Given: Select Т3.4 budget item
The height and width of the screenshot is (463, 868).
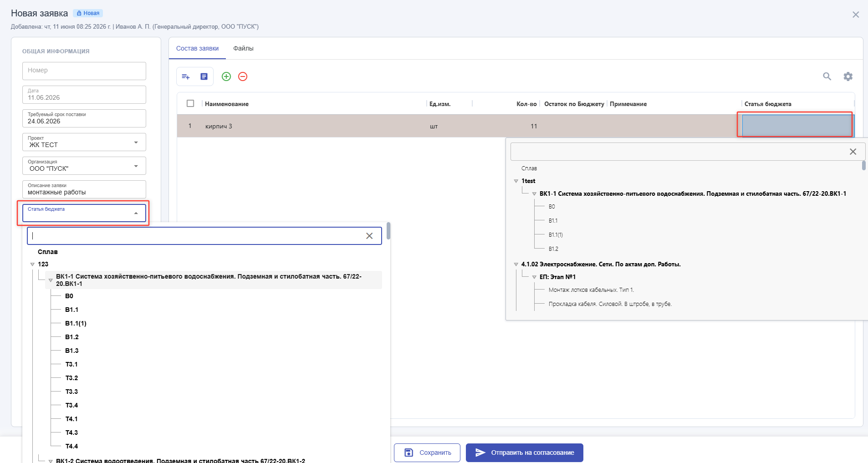Looking at the screenshot, I should point(71,405).
